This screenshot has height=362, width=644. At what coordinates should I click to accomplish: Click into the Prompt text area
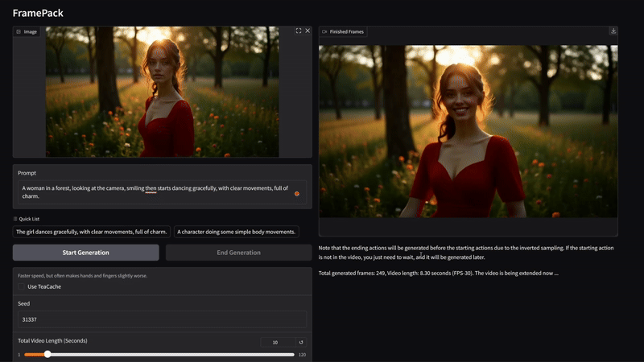[163, 192]
